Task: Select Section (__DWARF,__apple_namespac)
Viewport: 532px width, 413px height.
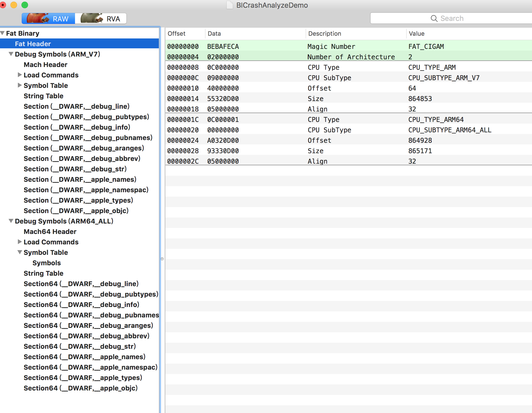Action: (x=86, y=190)
